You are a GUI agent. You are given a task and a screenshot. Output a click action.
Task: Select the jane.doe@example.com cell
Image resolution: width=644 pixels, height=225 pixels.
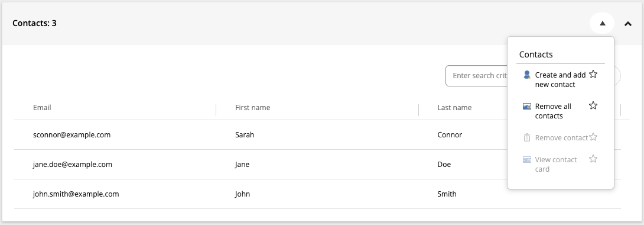click(73, 165)
